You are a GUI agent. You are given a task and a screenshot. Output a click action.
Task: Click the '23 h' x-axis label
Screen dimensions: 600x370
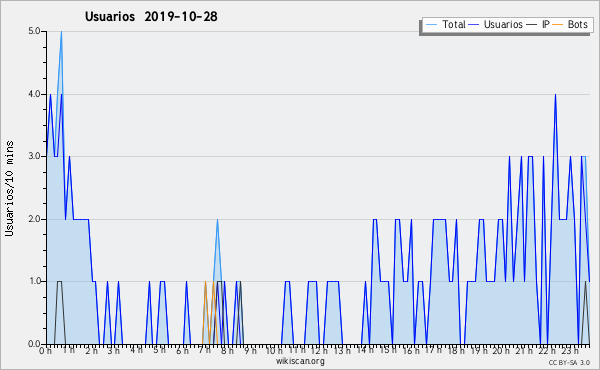pos(570,351)
